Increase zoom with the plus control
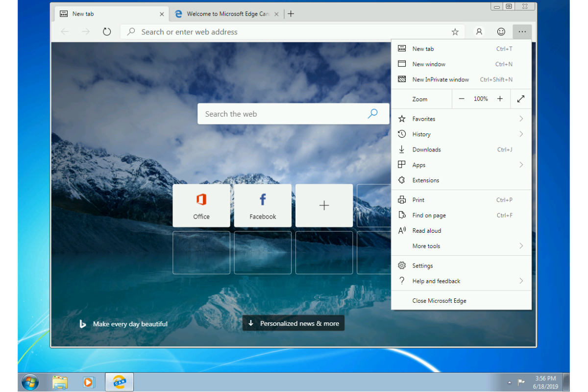The height and width of the screenshot is (392, 588). click(x=500, y=98)
